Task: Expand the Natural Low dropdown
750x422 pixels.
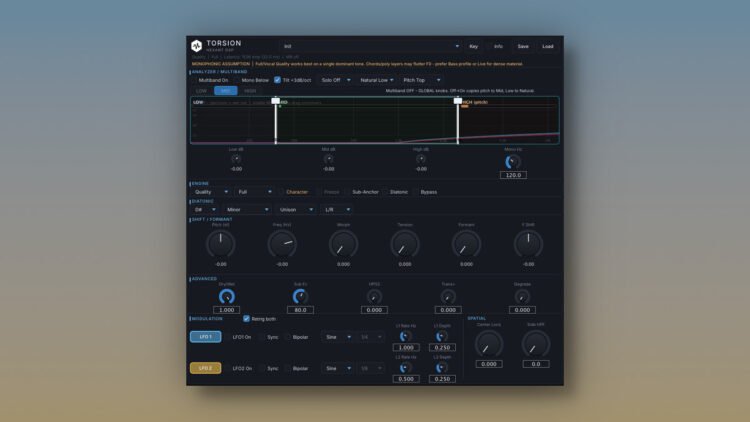Action: point(377,80)
